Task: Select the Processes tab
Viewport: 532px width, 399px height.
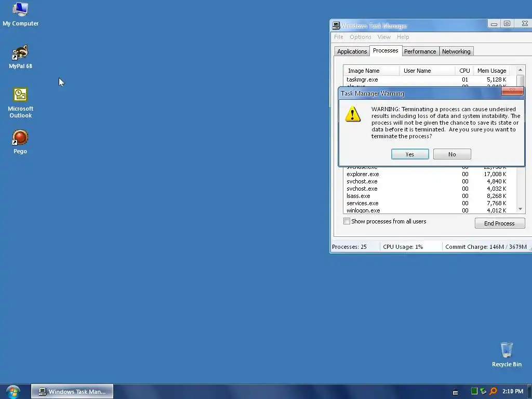Action: tap(385, 50)
